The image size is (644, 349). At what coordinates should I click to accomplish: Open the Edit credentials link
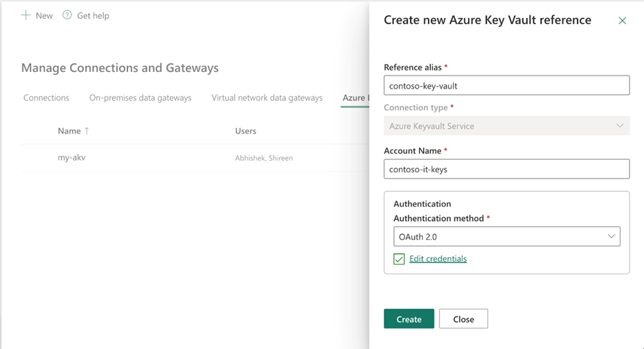(x=438, y=259)
